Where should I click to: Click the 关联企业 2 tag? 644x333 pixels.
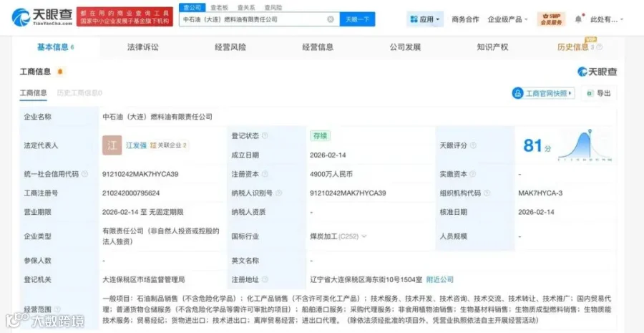[168, 145]
